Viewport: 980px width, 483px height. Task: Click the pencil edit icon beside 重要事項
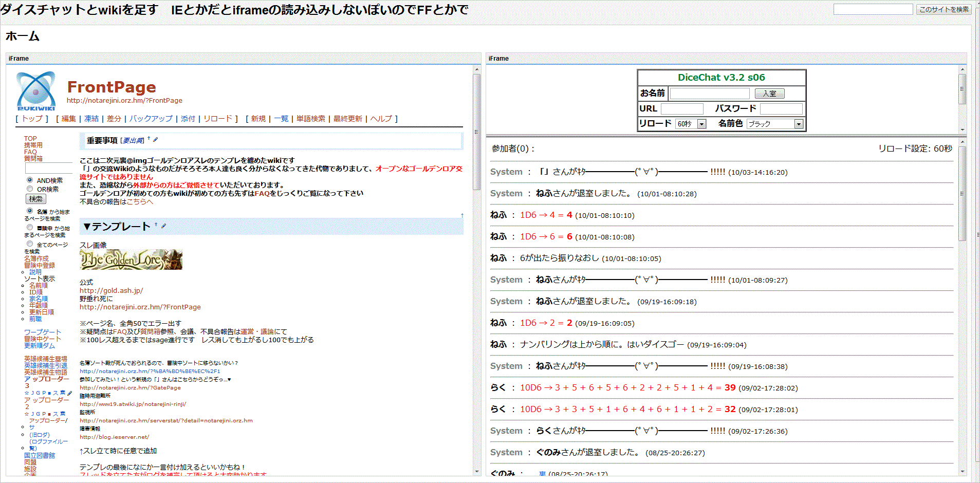[x=156, y=140]
